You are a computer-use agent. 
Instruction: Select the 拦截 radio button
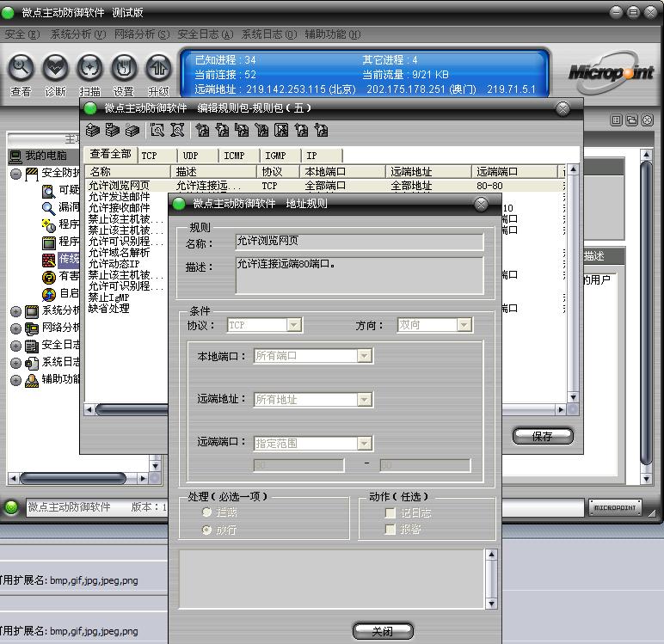pyautogui.click(x=206, y=512)
